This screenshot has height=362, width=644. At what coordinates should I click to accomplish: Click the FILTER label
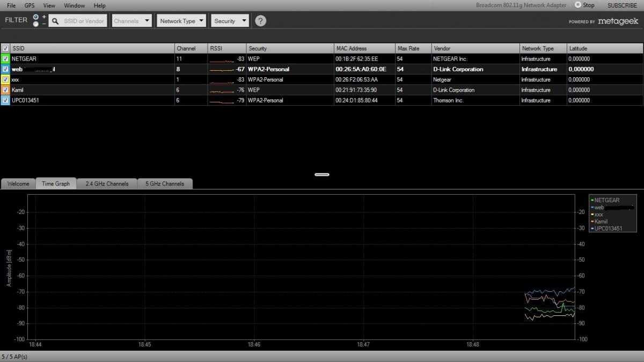click(16, 20)
